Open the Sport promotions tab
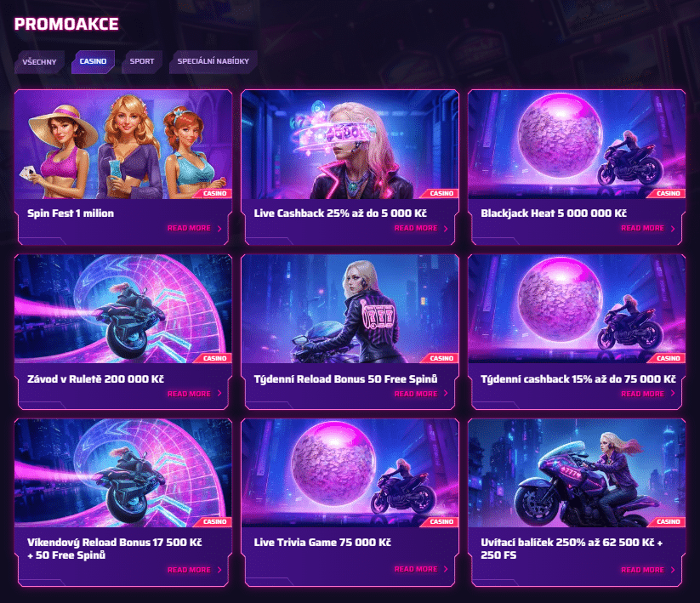This screenshot has height=603, width=700. (x=142, y=61)
